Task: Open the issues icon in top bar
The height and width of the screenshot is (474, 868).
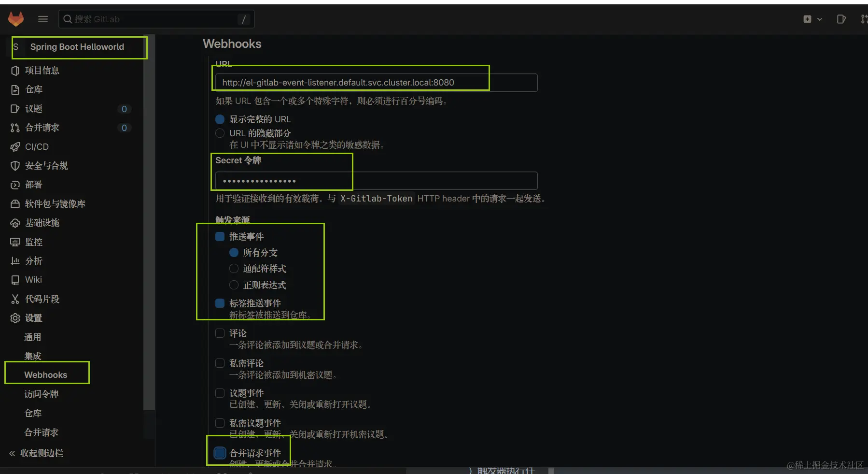Action: [841, 19]
